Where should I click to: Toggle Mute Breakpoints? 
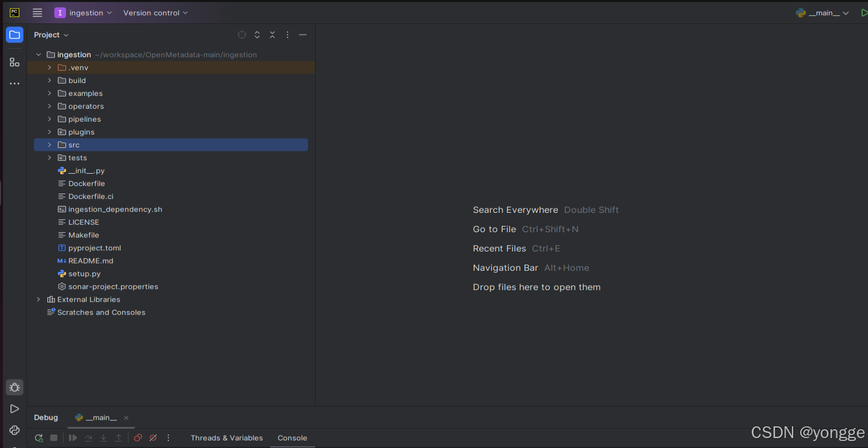[x=153, y=438]
